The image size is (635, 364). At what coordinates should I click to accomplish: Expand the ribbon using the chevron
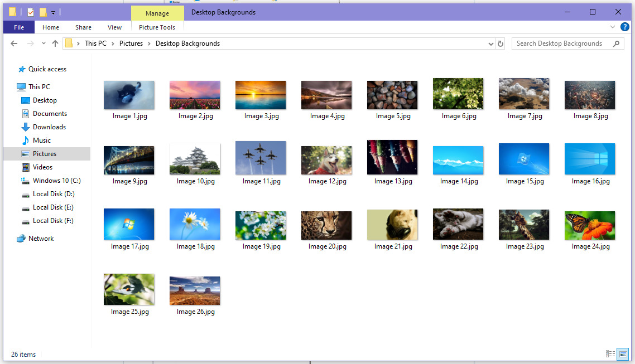point(613,27)
